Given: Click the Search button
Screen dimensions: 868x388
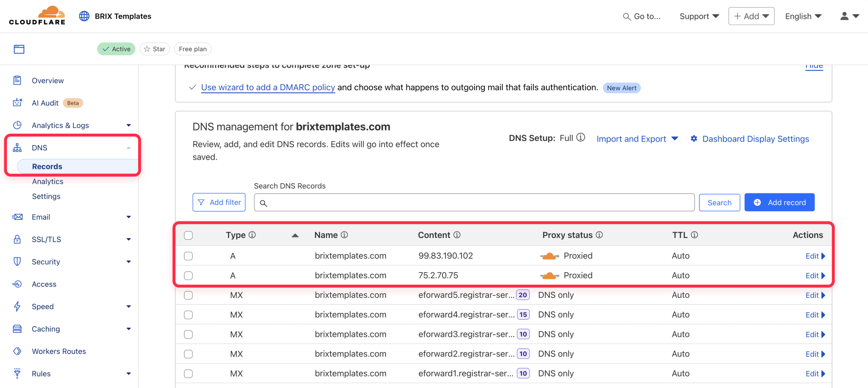Looking at the screenshot, I should (719, 202).
